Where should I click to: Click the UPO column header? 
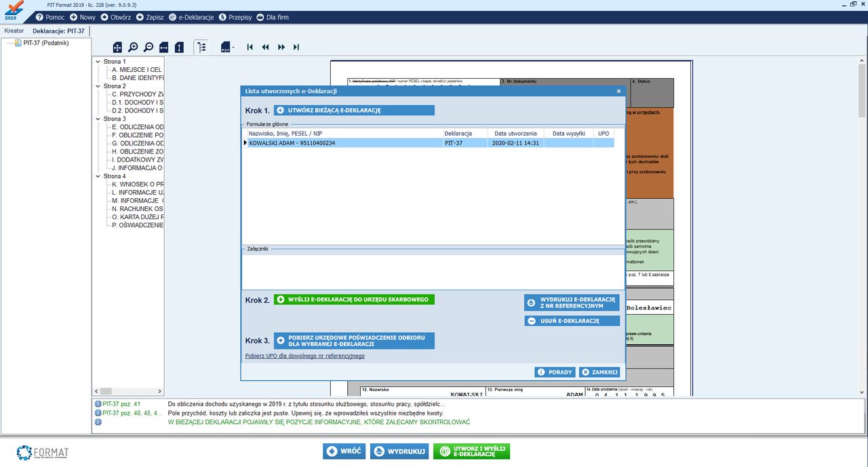[x=604, y=134]
